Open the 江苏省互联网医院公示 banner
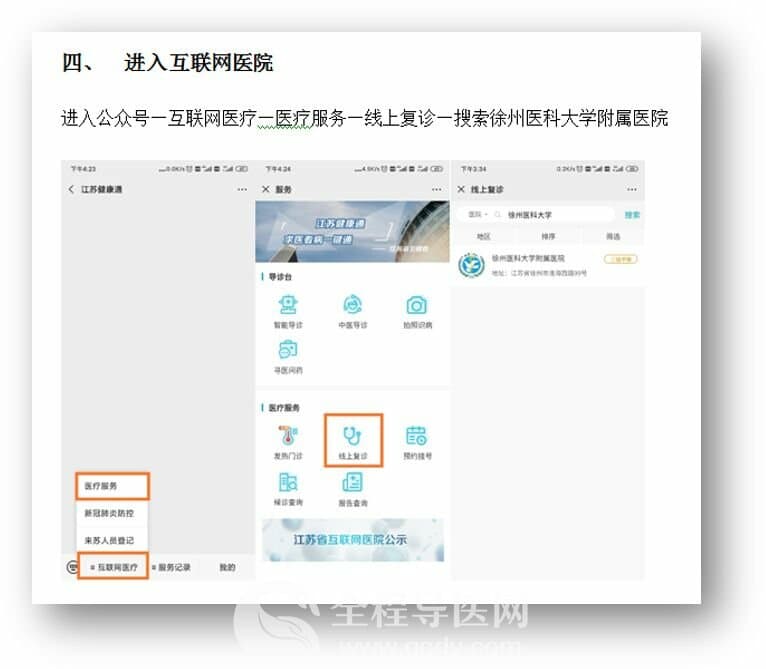Screen dimensions: 766x669 point(353,540)
